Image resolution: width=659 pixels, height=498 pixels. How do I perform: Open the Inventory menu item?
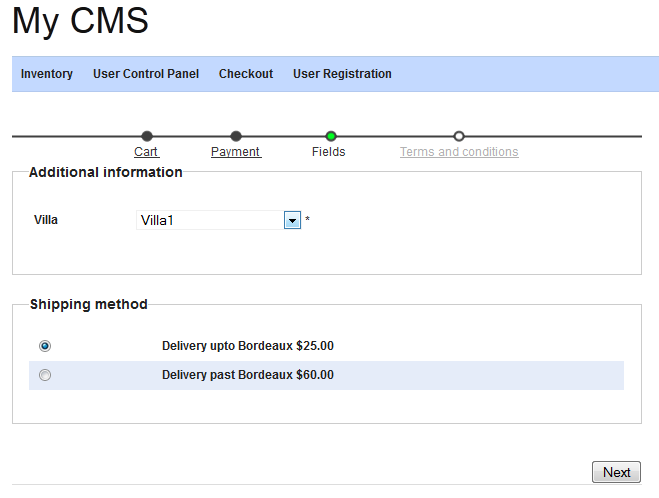point(47,74)
